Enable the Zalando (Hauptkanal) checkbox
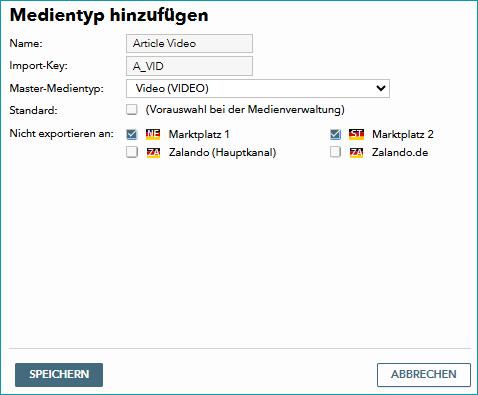 (x=132, y=152)
